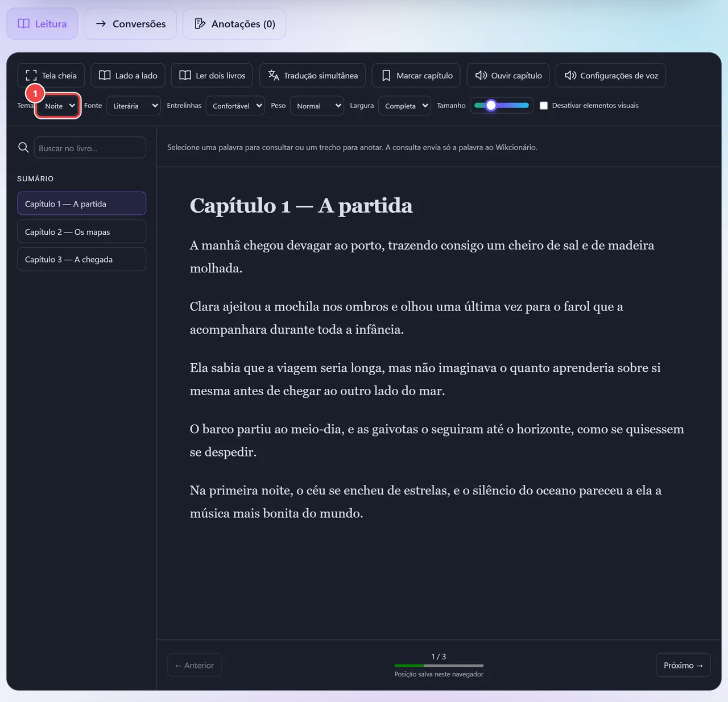This screenshot has width=728, height=702.
Task: Start Tradução simultânea
Action: tap(313, 75)
